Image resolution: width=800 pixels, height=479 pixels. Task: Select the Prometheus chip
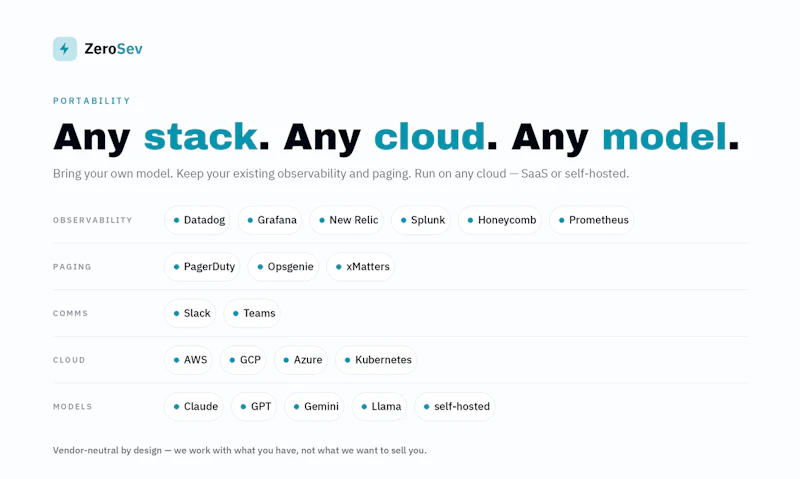(592, 220)
